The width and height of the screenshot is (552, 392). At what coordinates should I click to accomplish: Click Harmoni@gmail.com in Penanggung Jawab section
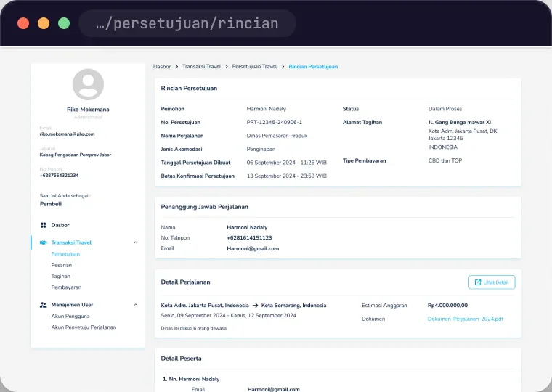(x=253, y=248)
